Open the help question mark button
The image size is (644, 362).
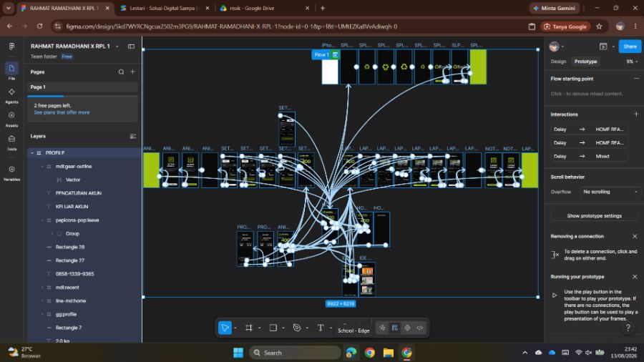point(628,328)
